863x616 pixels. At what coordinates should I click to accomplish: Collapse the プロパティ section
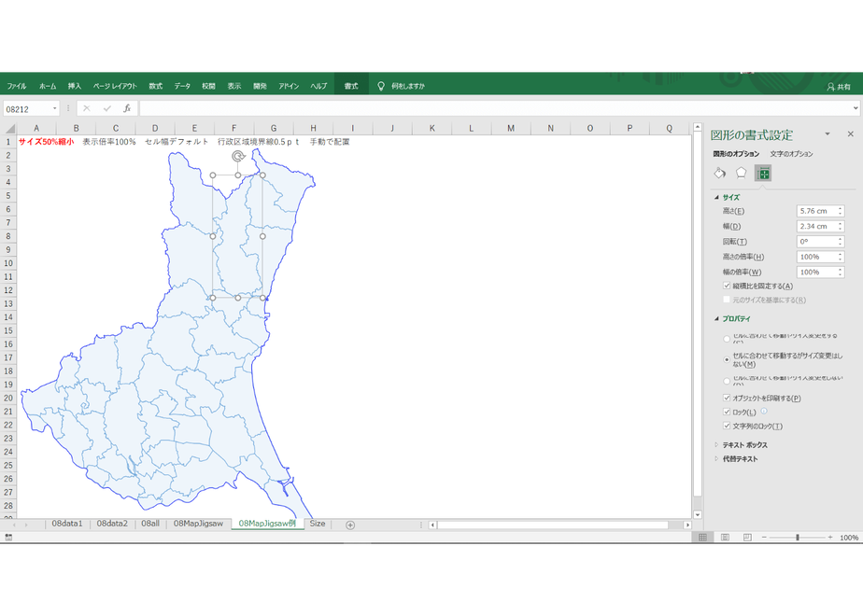coord(716,318)
